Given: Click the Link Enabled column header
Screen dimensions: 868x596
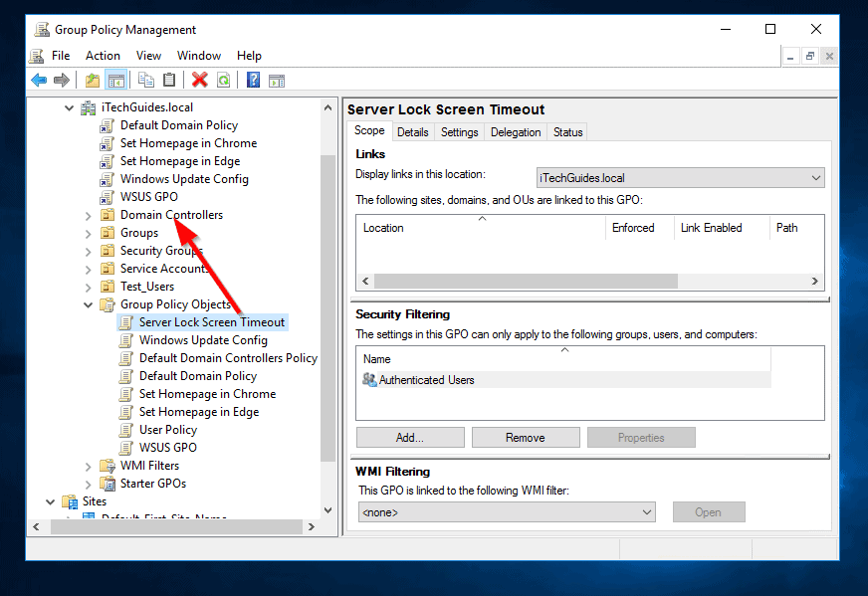Looking at the screenshot, I should (x=722, y=228).
